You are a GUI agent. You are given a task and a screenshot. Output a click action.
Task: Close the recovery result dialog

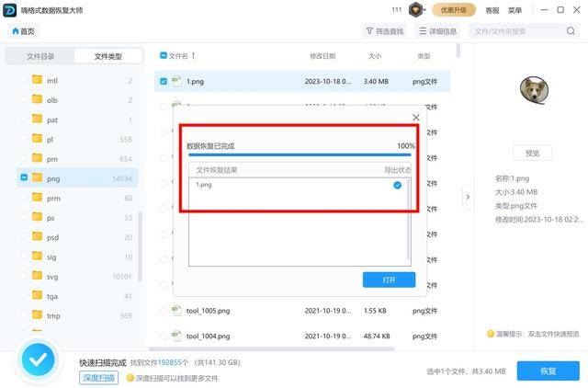point(416,118)
